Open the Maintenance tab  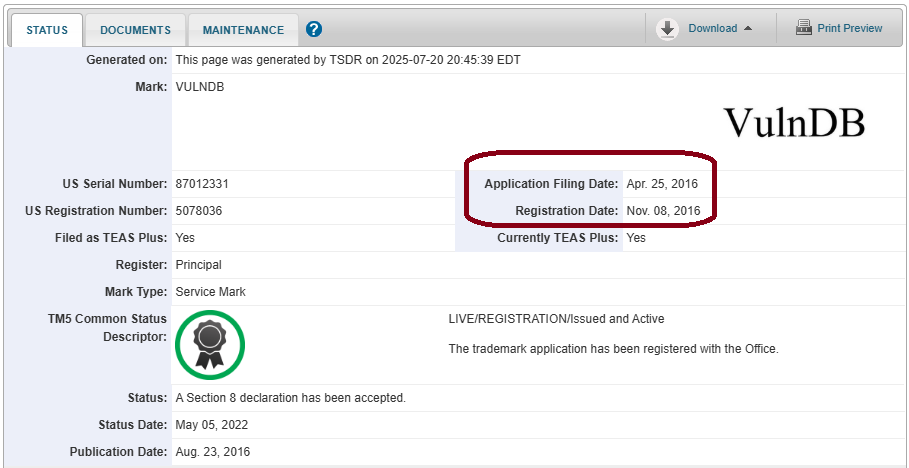pyautogui.click(x=243, y=30)
